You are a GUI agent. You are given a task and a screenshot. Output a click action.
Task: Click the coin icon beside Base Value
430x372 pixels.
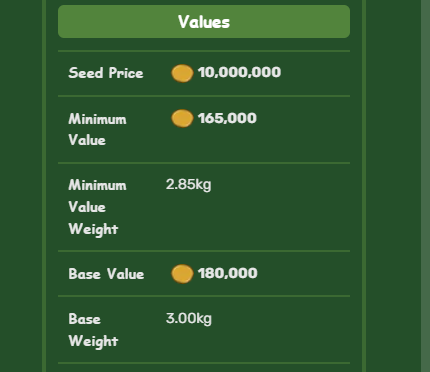point(182,274)
